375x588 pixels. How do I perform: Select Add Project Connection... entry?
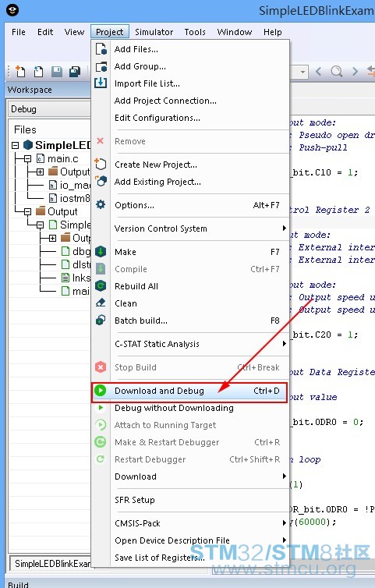(x=190, y=101)
